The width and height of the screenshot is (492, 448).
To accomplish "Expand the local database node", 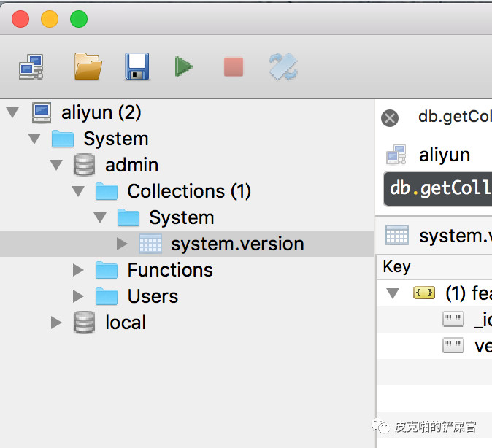I will pyautogui.click(x=56, y=323).
